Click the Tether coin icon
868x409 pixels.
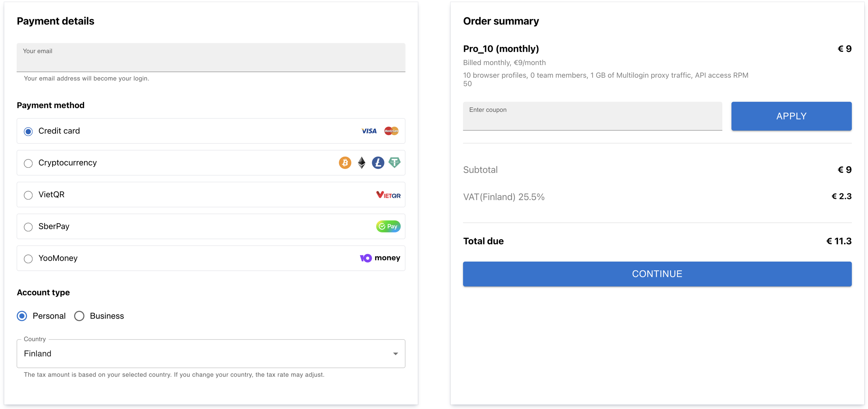(394, 163)
